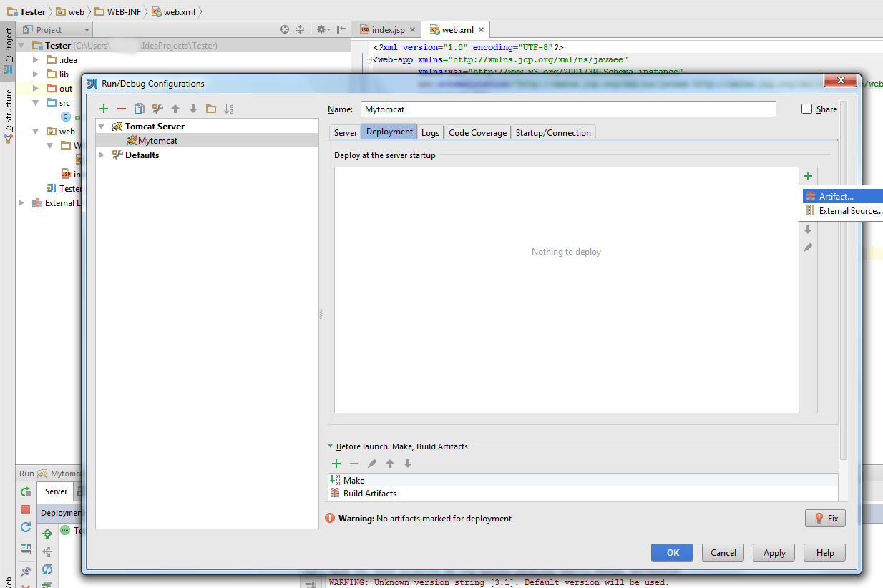The image size is (883, 588).
Task: Open the Startup/Connection tab
Action: tap(553, 133)
